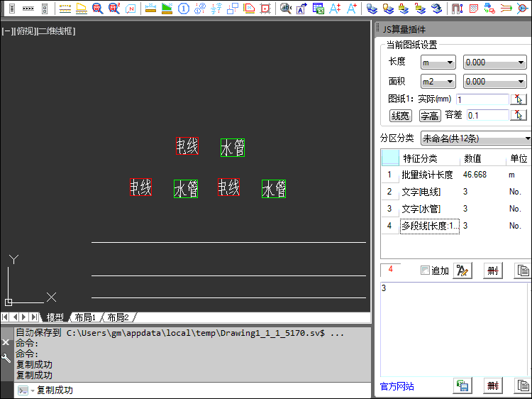Click the export to Excel save icon
This screenshot has width=532, height=399.
coord(462,386)
